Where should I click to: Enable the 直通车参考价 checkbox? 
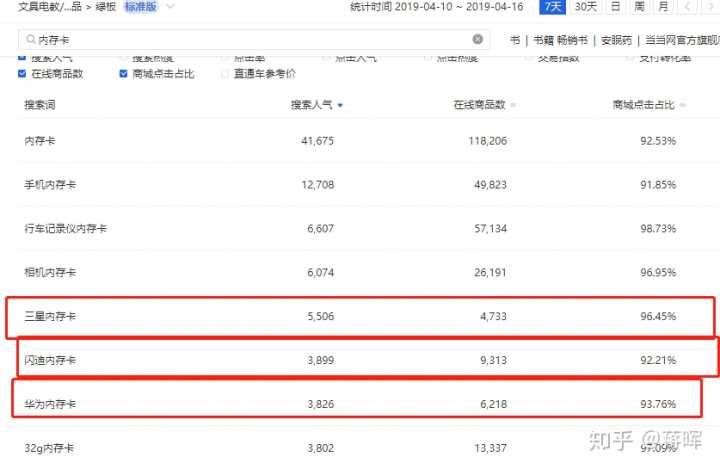(x=223, y=73)
